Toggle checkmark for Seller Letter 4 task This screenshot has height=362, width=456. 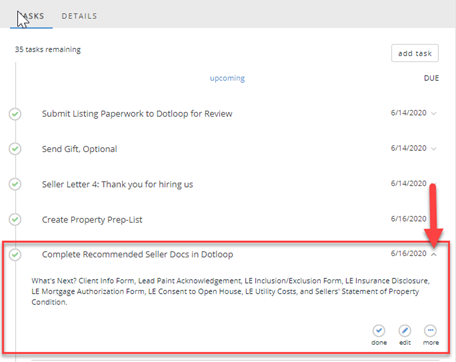pos(15,184)
